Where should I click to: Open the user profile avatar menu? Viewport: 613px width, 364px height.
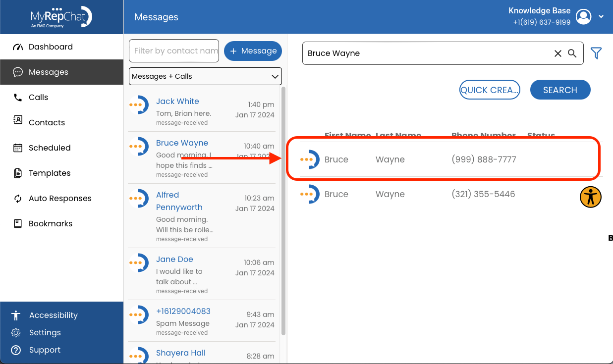583,16
